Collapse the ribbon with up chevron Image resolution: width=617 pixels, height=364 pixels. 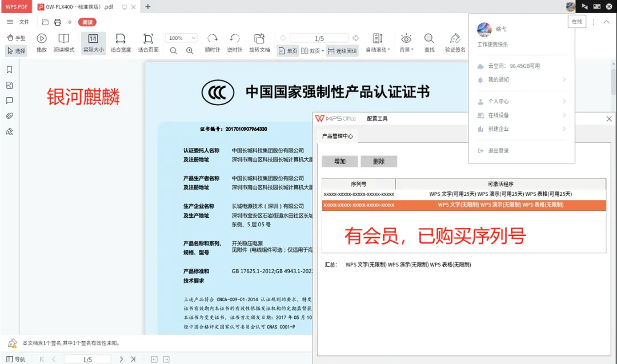(606, 22)
